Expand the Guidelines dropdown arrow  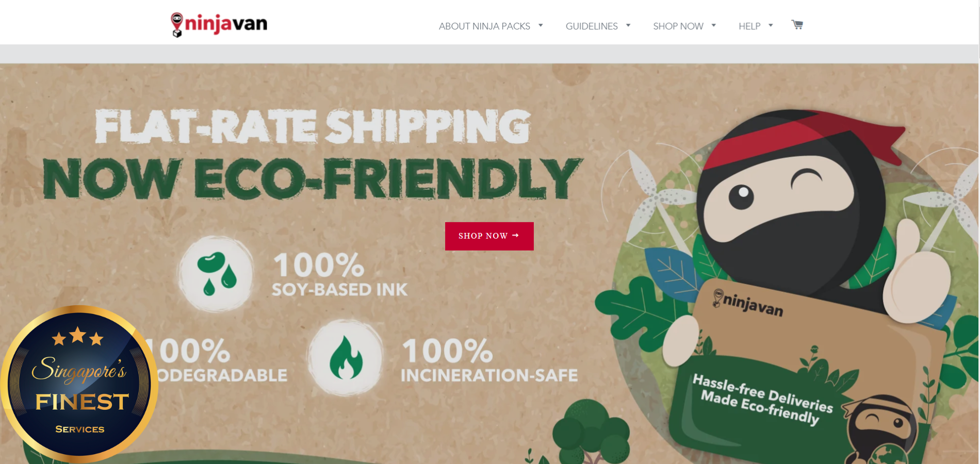[x=628, y=25]
